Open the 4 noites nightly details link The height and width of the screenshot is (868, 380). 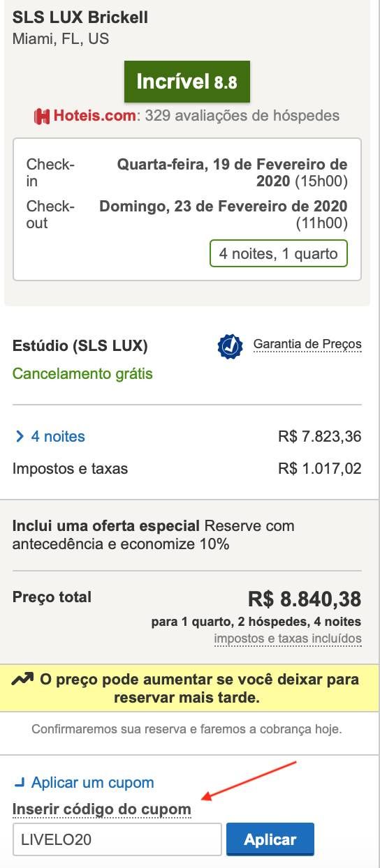tap(58, 437)
